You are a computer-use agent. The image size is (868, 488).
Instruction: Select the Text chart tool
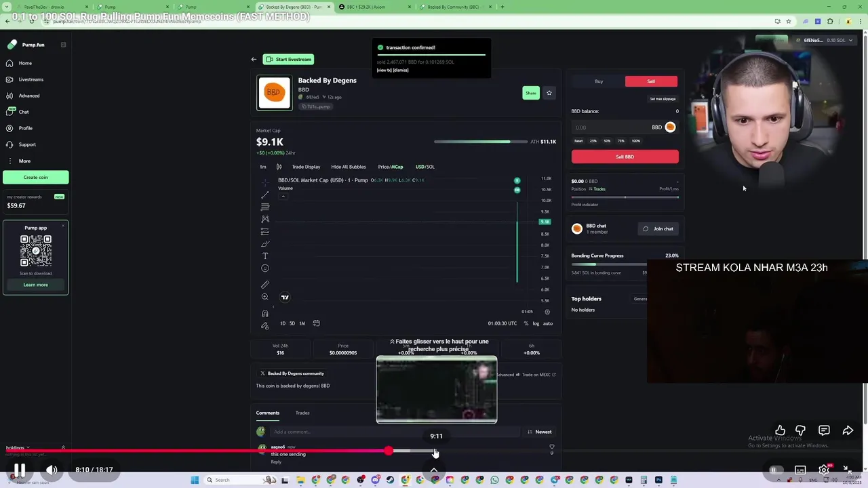[x=265, y=256]
